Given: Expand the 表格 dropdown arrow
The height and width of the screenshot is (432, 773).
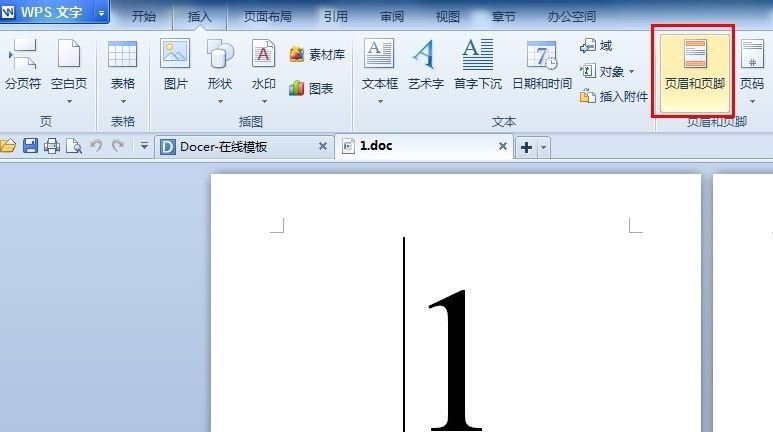Looking at the screenshot, I should (x=123, y=102).
